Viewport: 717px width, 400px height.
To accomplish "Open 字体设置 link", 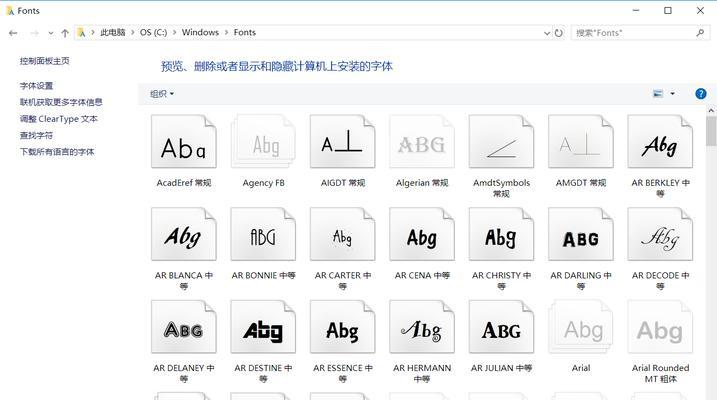I will (37, 85).
